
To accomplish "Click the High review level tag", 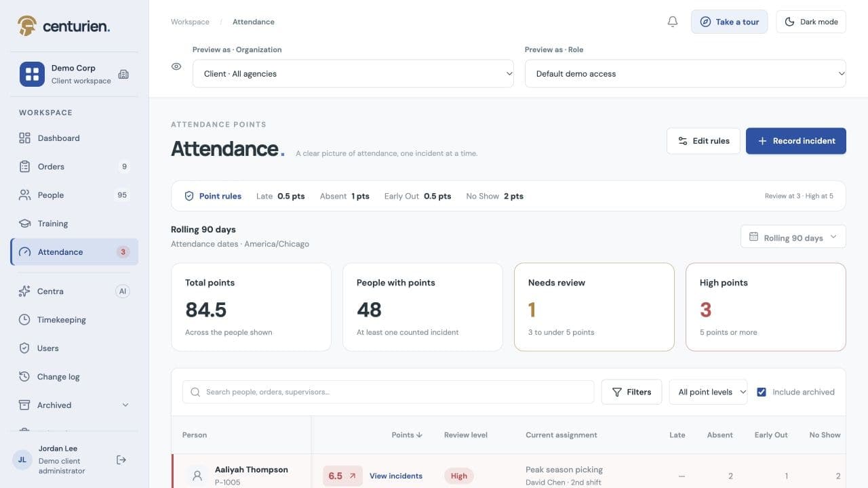I will (459, 476).
